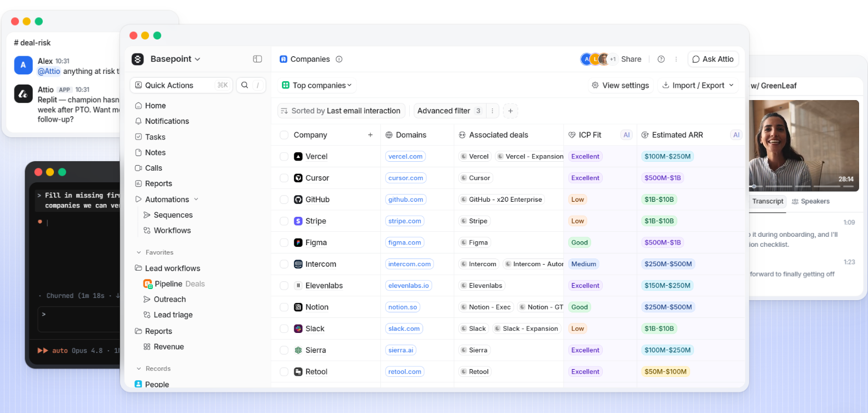The width and height of the screenshot is (868, 413).
Task: Toggle the header select-all checkbox
Action: [284, 135]
